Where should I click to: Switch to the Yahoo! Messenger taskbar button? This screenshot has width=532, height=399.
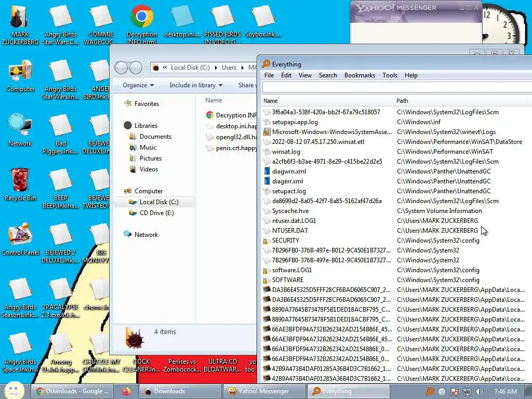(x=263, y=391)
